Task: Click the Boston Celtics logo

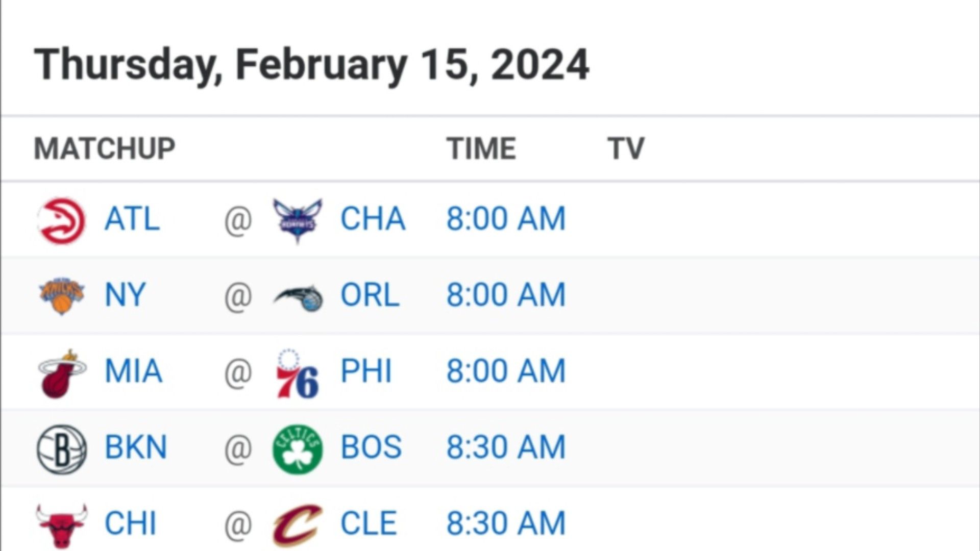Action: [x=298, y=449]
